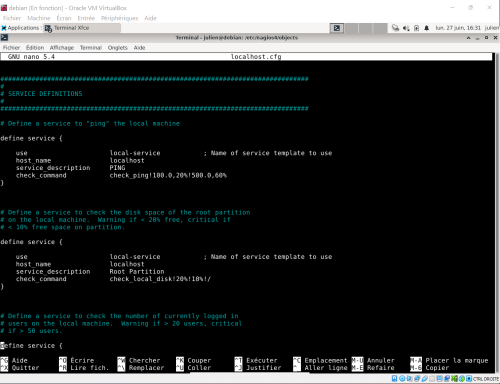The height and width of the screenshot is (384, 500).
Task: Open VirtualBox Entrée menu
Action: [86, 18]
